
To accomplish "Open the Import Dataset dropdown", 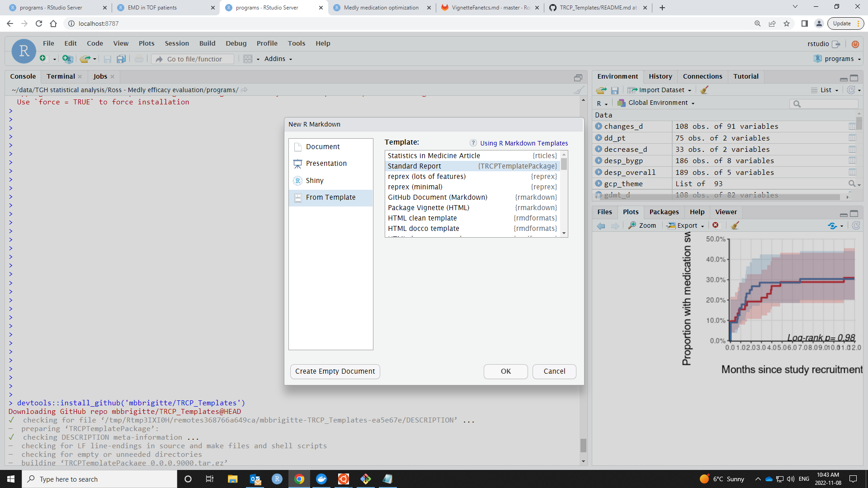I will [x=660, y=90].
